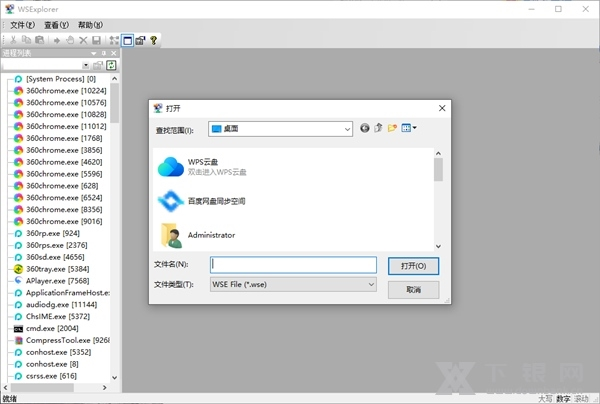Create a new folder in the dialog
Image resolution: width=600 pixels, height=404 pixels.
point(392,128)
